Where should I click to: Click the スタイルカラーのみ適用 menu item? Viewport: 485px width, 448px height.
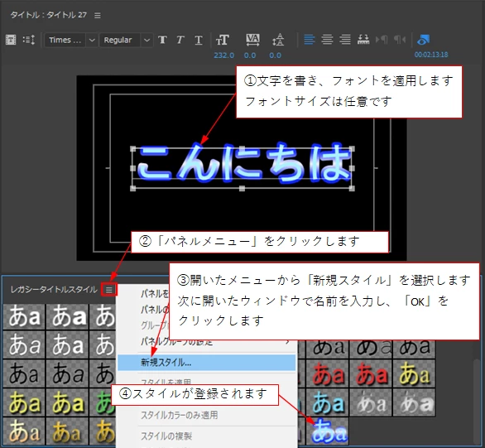click(x=207, y=415)
